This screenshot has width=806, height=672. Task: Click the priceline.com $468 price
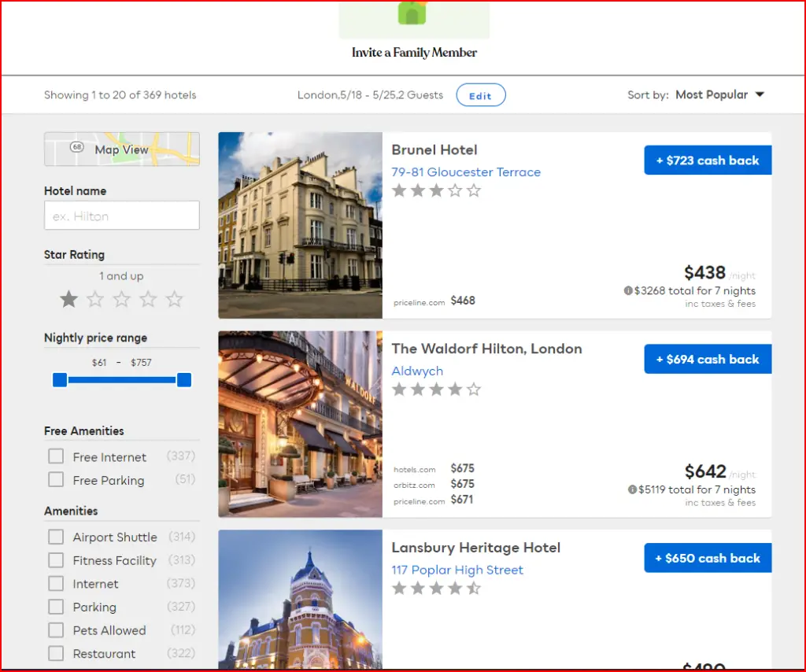[x=463, y=301]
